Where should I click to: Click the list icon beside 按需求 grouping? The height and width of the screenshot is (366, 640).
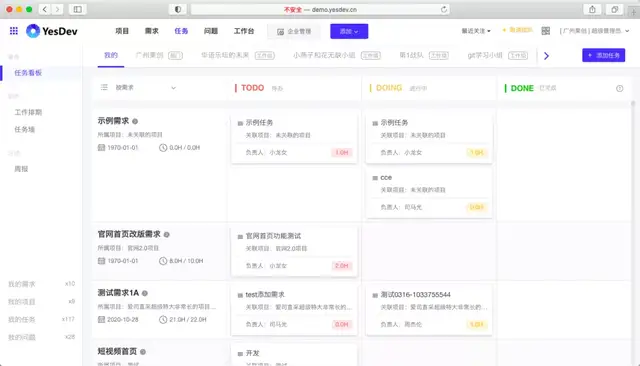104,87
